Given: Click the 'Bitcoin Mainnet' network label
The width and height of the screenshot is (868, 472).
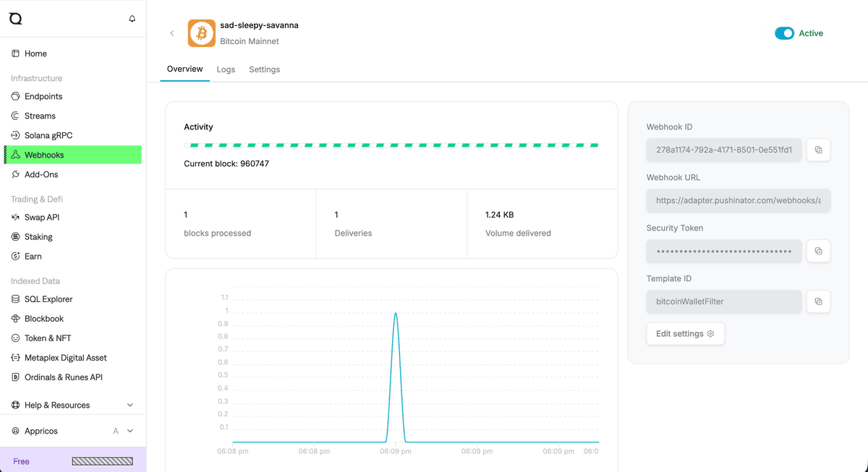Looking at the screenshot, I should [x=250, y=41].
